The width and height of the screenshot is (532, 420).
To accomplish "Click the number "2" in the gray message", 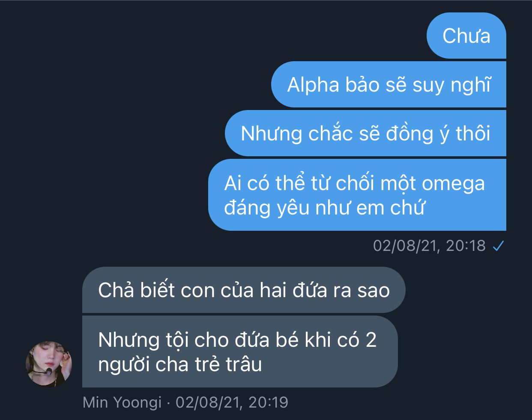I will (x=371, y=340).
